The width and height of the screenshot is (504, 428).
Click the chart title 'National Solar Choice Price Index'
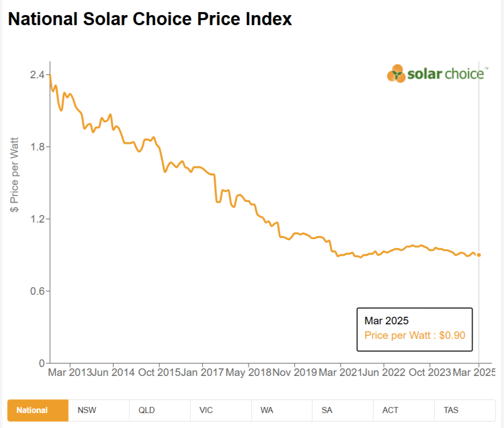[150, 19]
